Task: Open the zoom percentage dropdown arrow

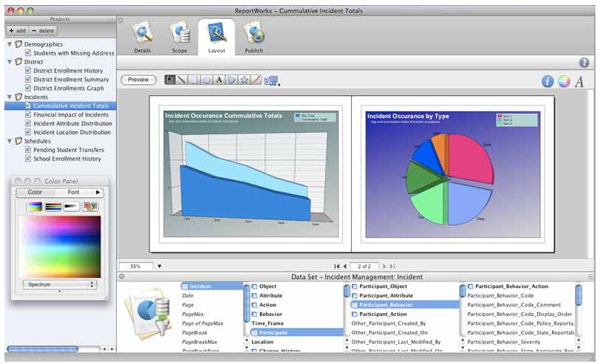Action: pos(160,266)
